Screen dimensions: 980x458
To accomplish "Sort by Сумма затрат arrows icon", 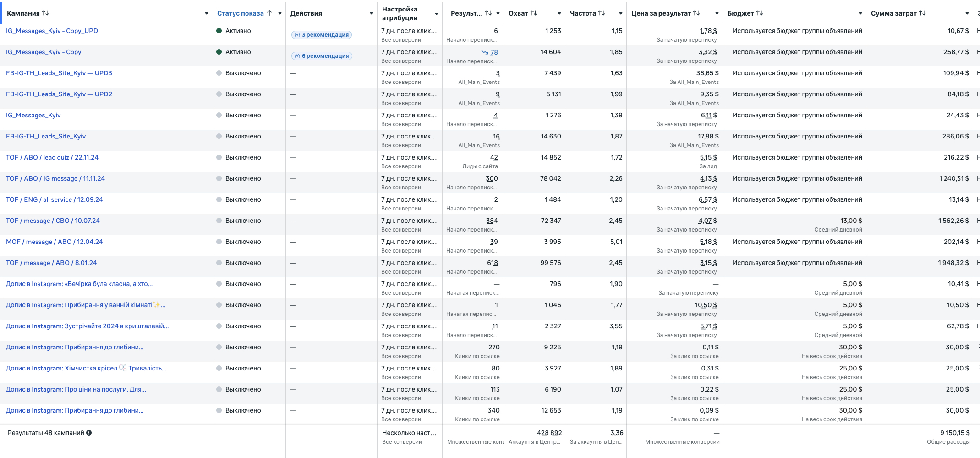I will pyautogui.click(x=922, y=13).
